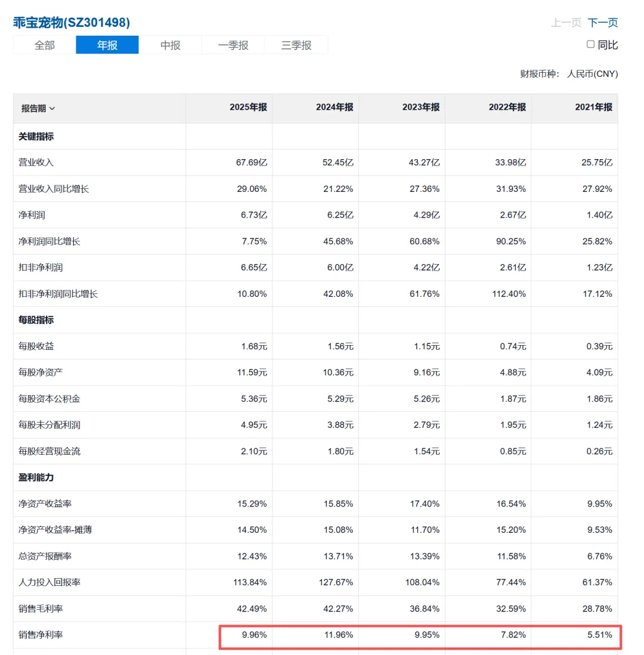644x655 pixels.
Task: Enable the 同比 checkbox
Action: (590, 44)
